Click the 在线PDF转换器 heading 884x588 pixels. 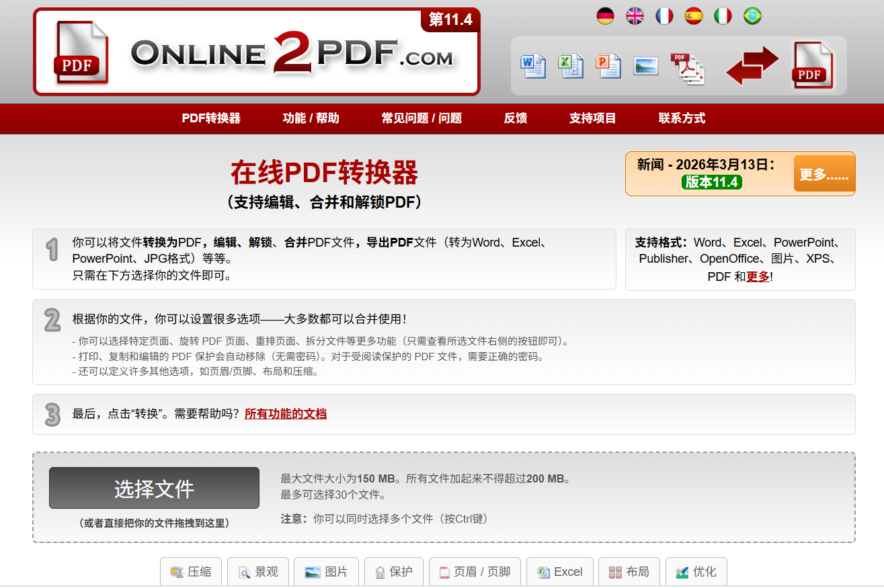click(x=324, y=173)
